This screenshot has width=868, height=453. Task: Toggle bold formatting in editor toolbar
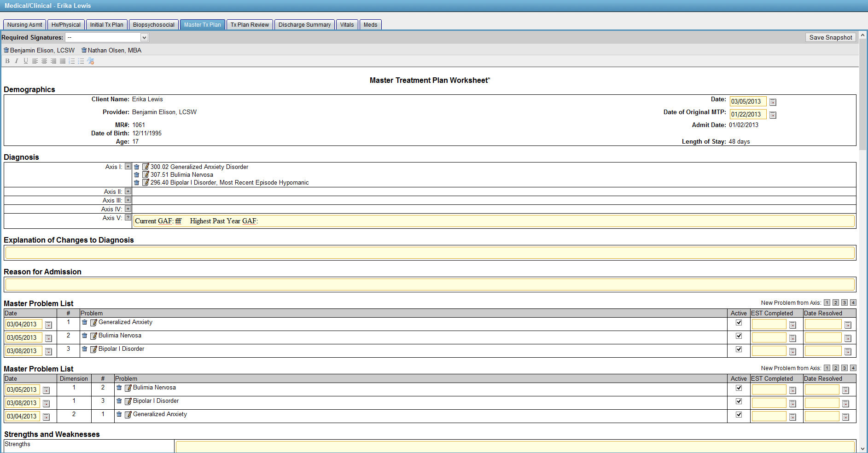point(7,61)
